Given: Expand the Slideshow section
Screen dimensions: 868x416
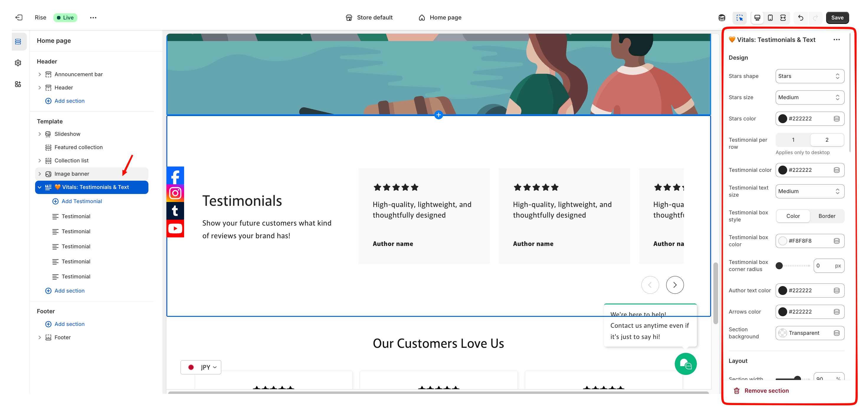Looking at the screenshot, I should 40,134.
